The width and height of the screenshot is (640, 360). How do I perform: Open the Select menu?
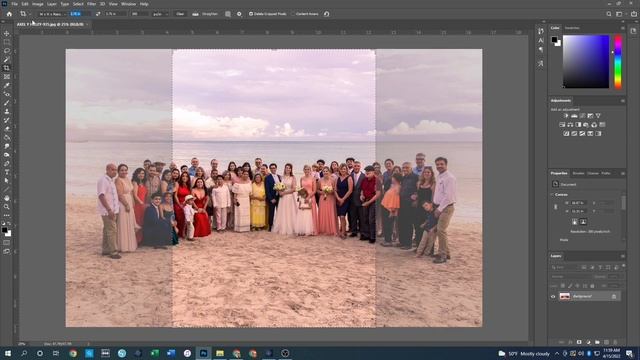[78, 4]
